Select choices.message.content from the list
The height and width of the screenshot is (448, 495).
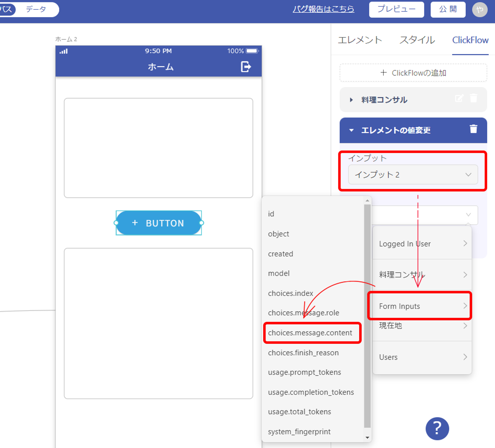(x=310, y=333)
